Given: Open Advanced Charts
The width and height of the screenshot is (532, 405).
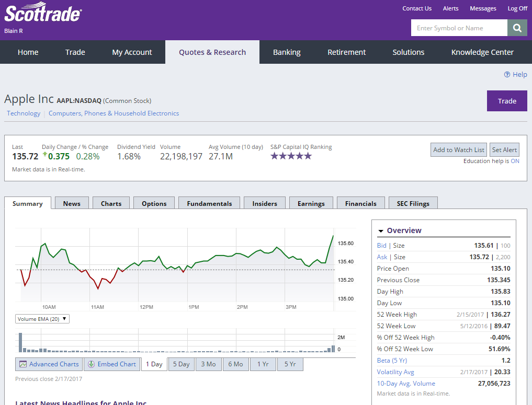Looking at the screenshot, I should point(49,364).
